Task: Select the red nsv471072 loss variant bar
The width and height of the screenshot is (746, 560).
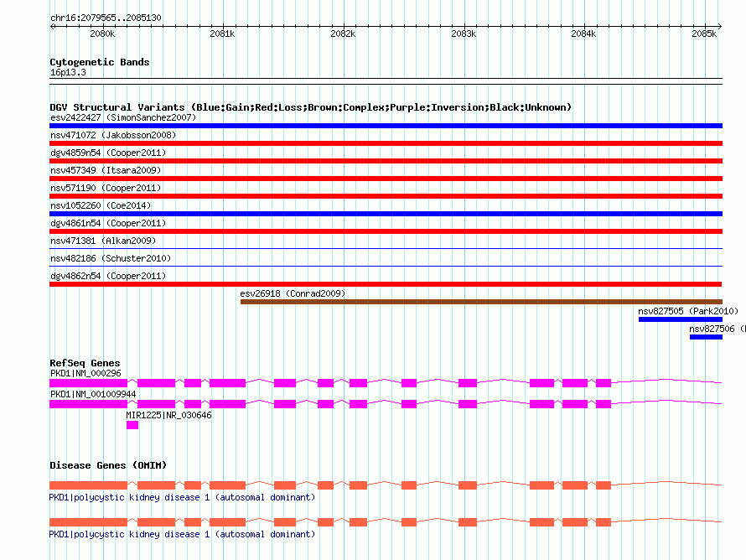Action: 386,143
